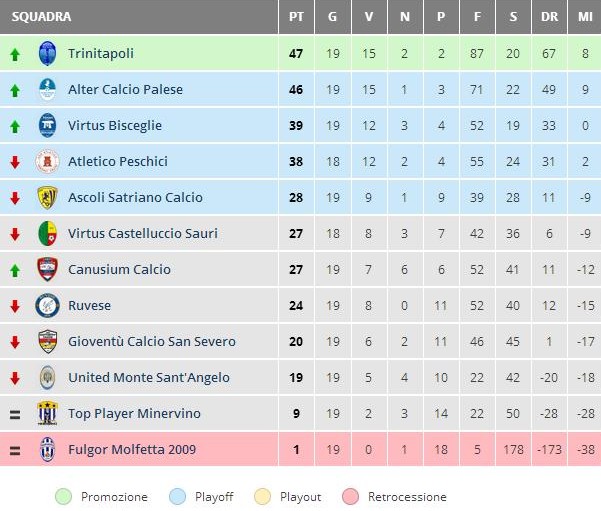Click Fulgor Molfetta 2009 crest

pos(48,449)
